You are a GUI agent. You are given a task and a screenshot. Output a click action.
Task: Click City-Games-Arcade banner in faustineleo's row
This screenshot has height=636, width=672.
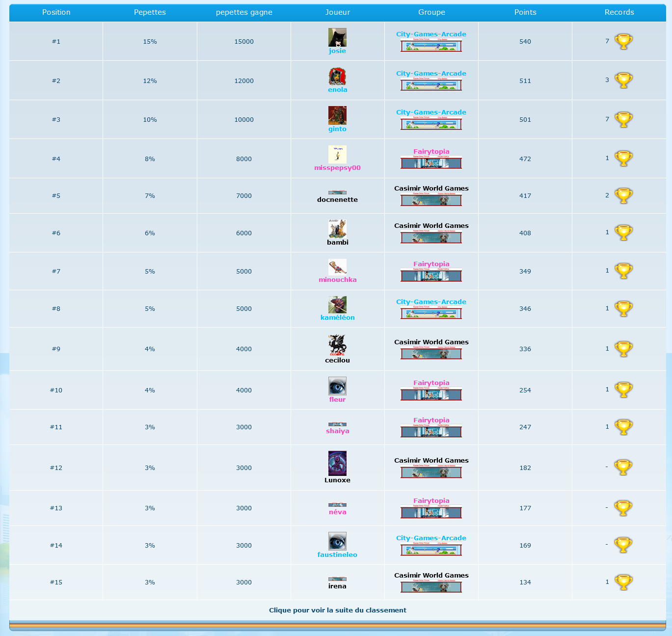pos(431,549)
